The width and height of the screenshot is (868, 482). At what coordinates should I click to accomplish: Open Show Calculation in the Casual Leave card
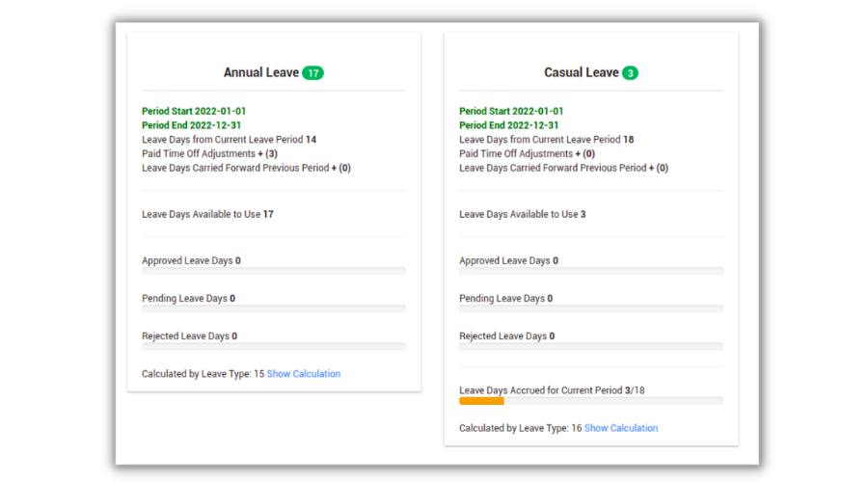point(621,428)
